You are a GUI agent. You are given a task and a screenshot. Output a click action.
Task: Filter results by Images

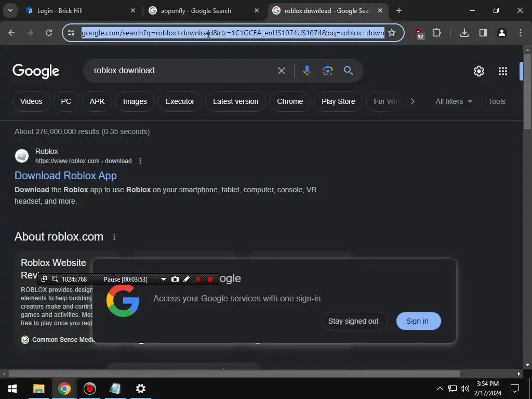tap(135, 101)
